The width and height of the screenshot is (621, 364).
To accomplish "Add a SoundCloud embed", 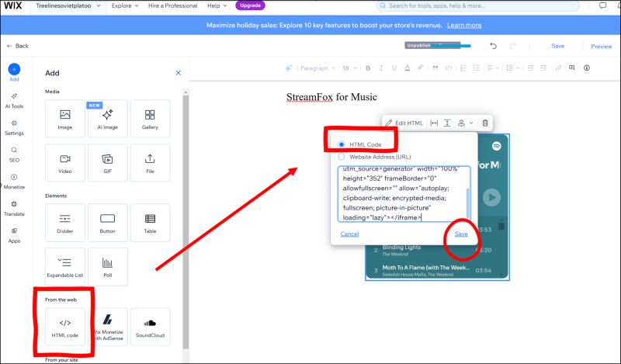I will point(150,327).
